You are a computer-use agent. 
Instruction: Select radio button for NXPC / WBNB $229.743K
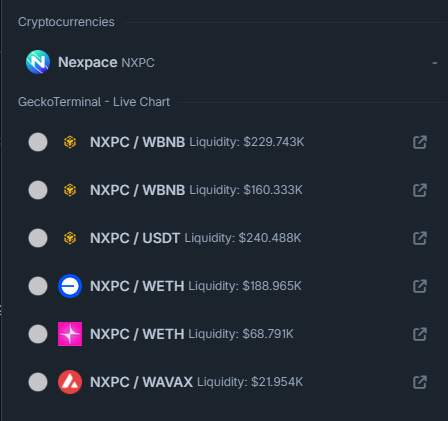point(38,142)
